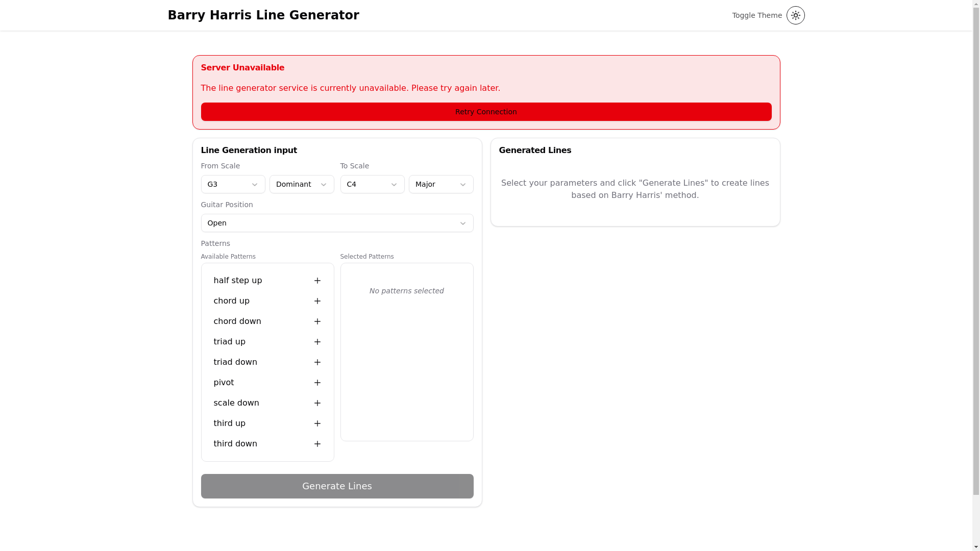Click the 'Server Unavailable' heading
This screenshot has height=551, width=980.
tap(242, 68)
